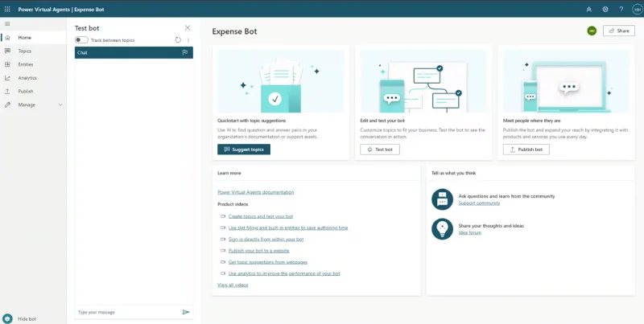The height and width of the screenshot is (324, 644).
Task: Open the Idea forum link
Action: (x=470, y=232)
